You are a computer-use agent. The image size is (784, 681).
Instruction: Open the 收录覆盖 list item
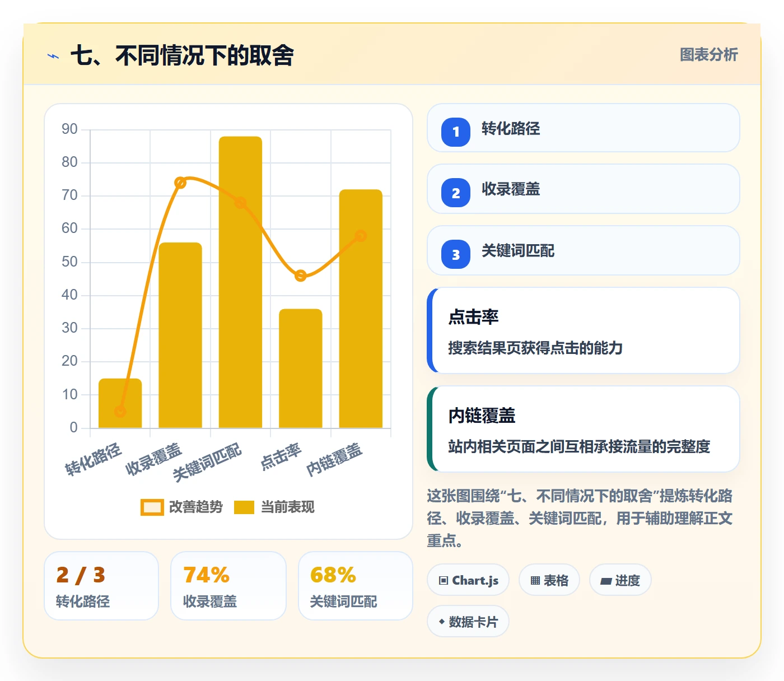point(583,189)
